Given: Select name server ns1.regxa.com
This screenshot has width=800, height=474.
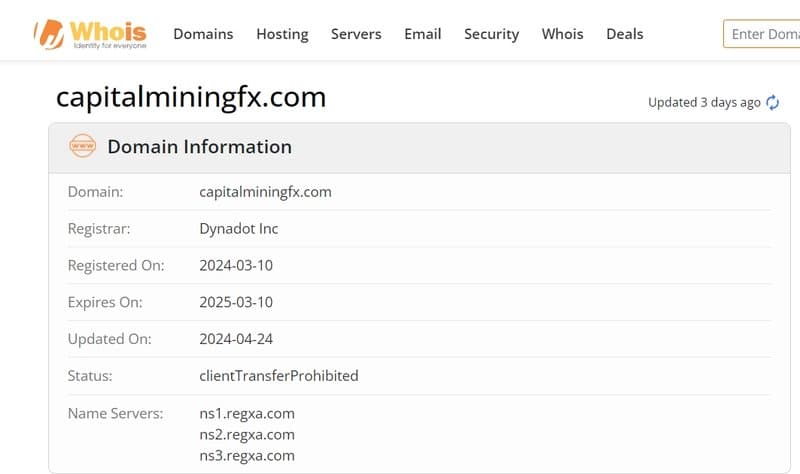Looking at the screenshot, I should tap(247, 413).
